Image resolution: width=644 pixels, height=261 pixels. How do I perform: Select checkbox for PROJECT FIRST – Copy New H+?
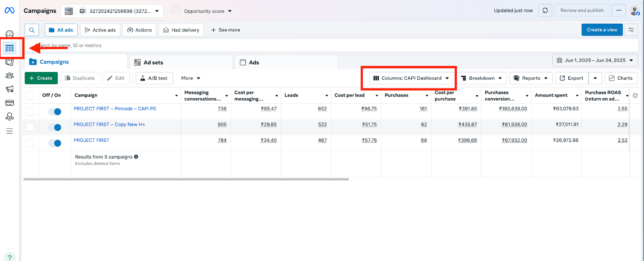click(x=30, y=127)
